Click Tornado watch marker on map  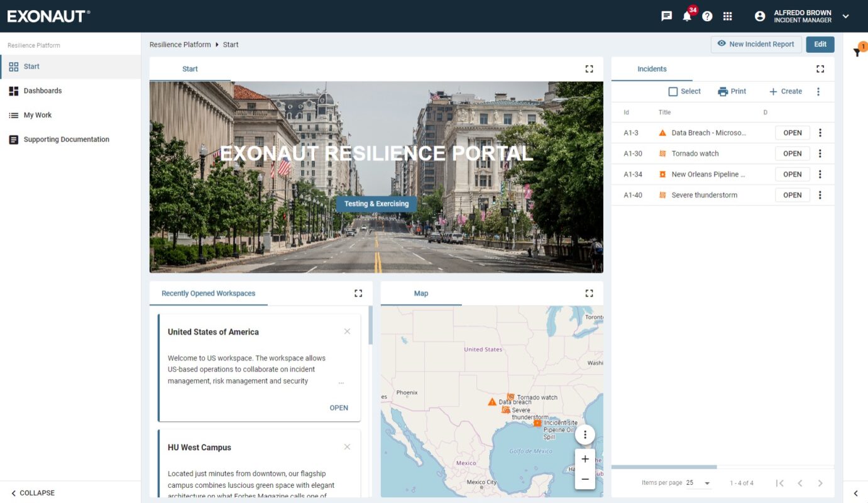pos(511,397)
